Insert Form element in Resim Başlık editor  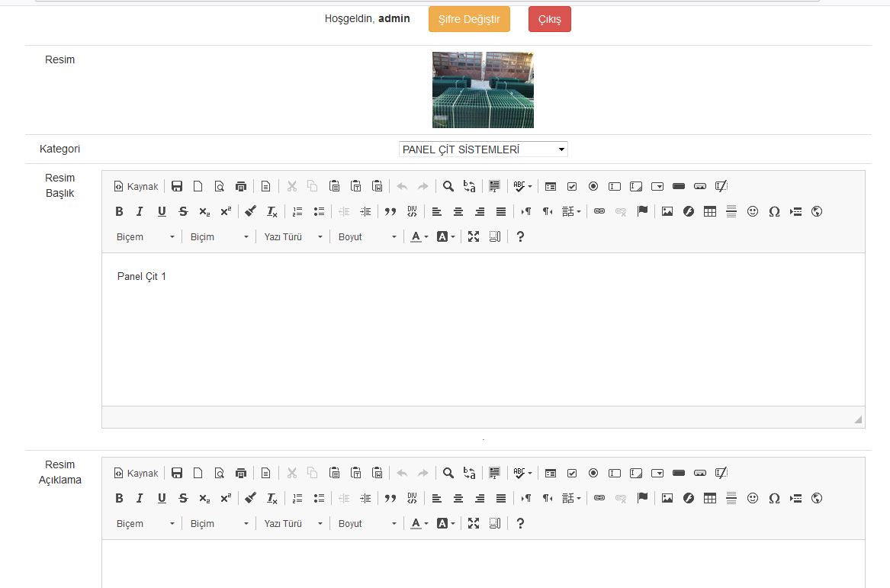550,186
